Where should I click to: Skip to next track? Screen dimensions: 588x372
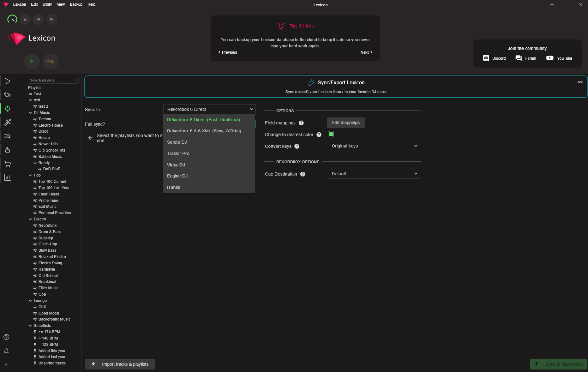[52, 19]
